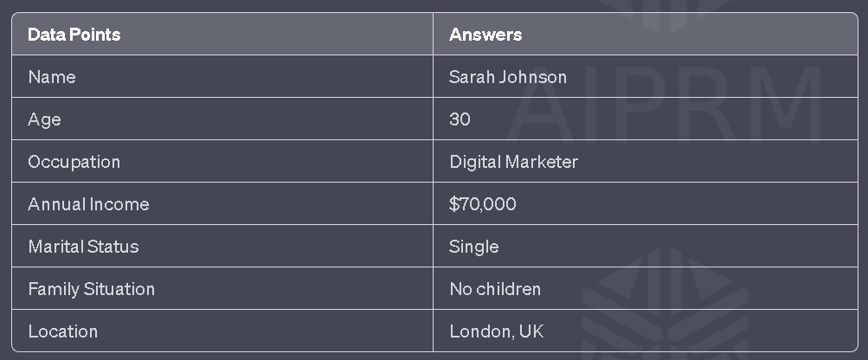Viewport: 868px width, 360px height.
Task: Select the Occupation label cell
Action: [74, 162]
